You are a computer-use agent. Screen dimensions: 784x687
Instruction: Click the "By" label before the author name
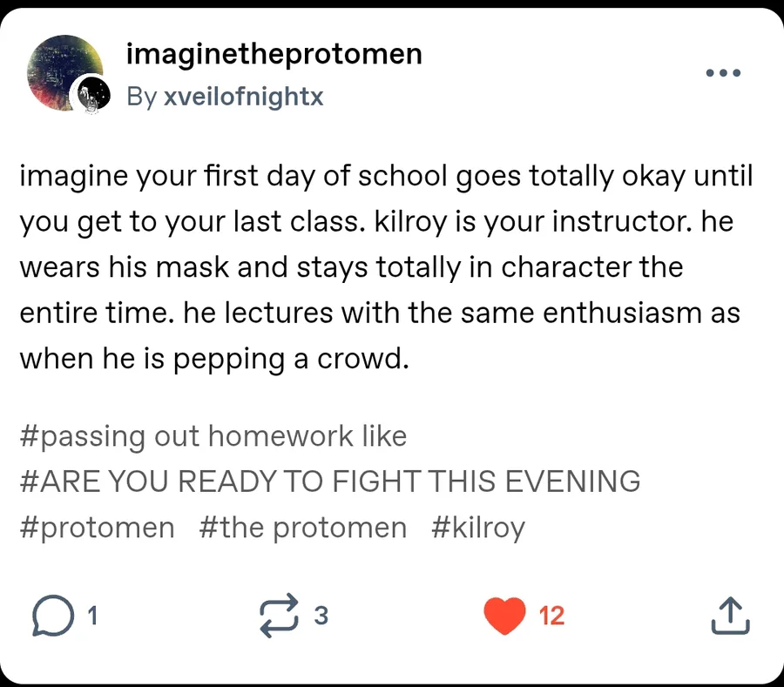(x=141, y=97)
